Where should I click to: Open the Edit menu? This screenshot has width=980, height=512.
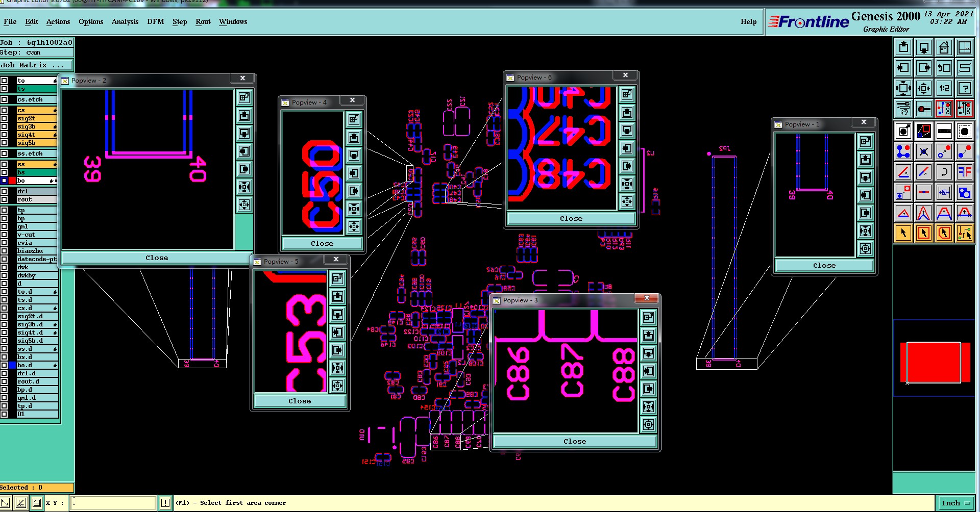32,21
